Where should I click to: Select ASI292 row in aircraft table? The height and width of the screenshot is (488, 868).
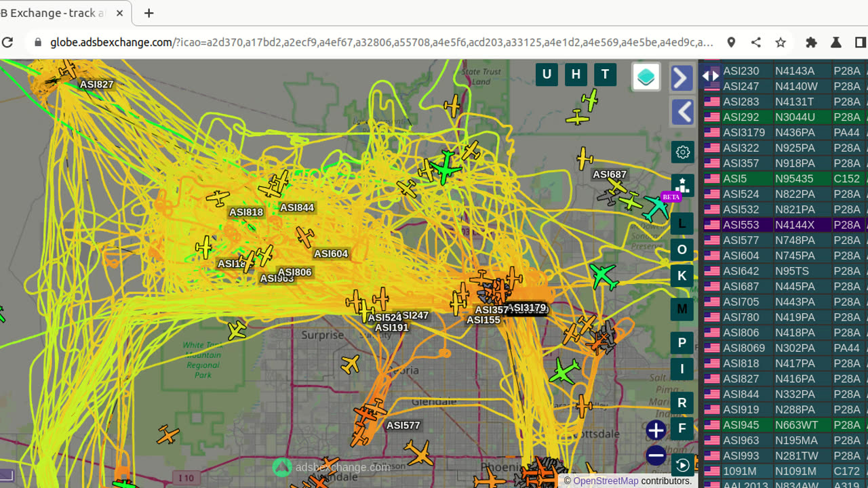coord(783,117)
